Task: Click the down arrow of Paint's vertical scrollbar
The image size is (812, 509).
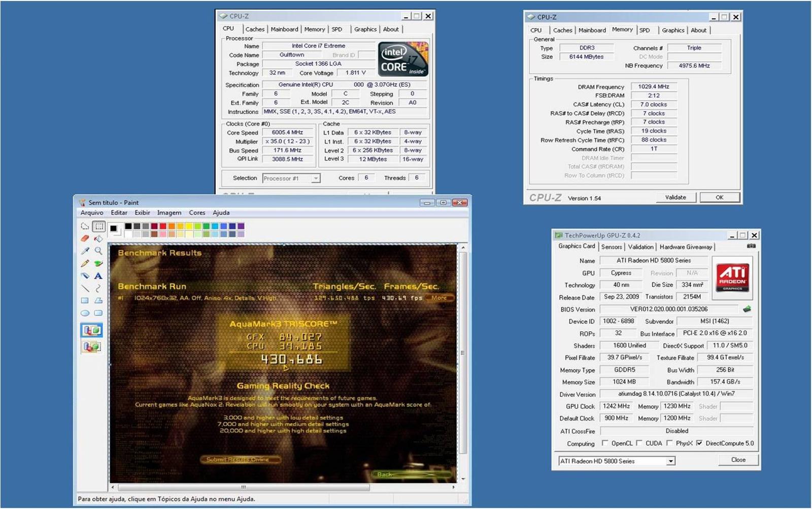Action: [x=463, y=479]
